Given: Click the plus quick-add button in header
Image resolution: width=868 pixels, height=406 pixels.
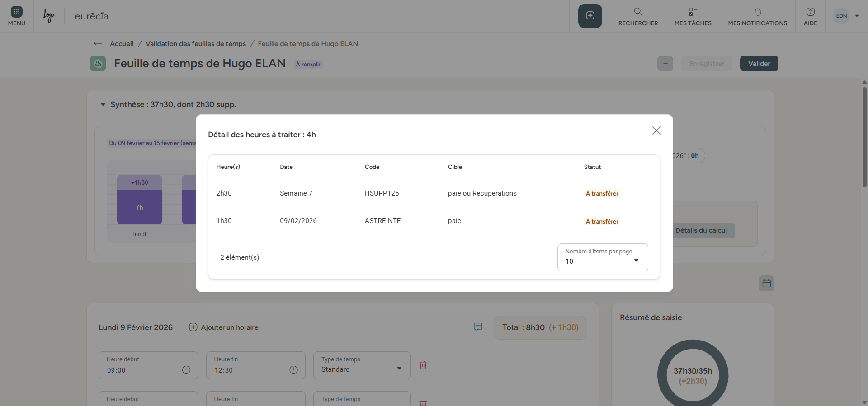Looking at the screenshot, I should [x=590, y=16].
